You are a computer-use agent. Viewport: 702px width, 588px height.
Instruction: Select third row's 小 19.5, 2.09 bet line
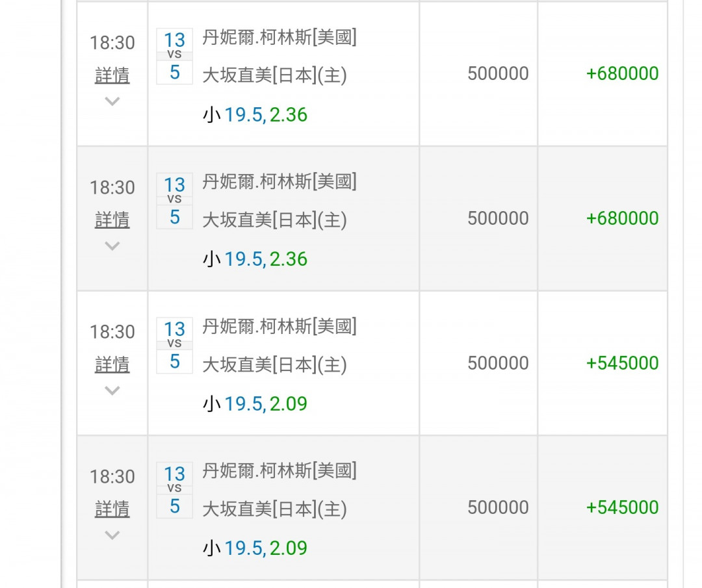click(255, 404)
